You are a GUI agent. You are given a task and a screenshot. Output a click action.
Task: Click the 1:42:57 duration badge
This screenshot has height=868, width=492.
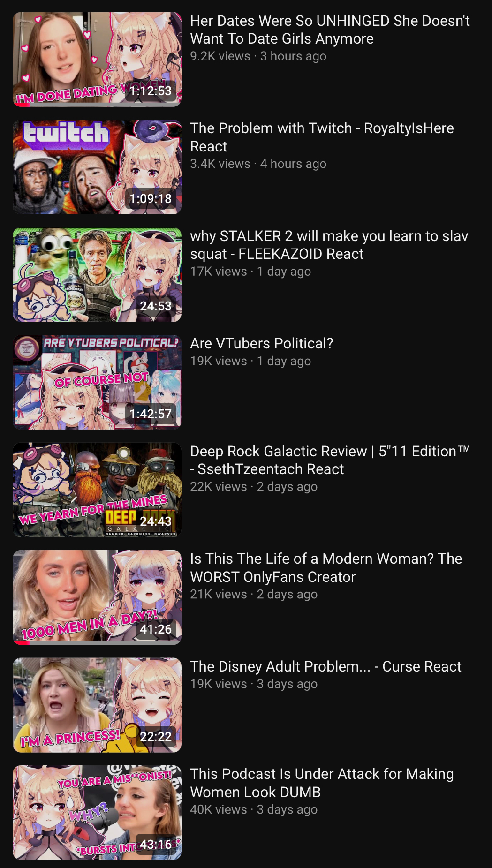coord(151,414)
